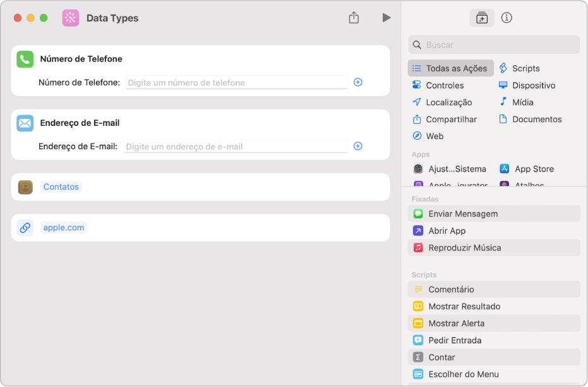588x387 pixels.
Task: Open the Localização category
Action: [x=441, y=102]
